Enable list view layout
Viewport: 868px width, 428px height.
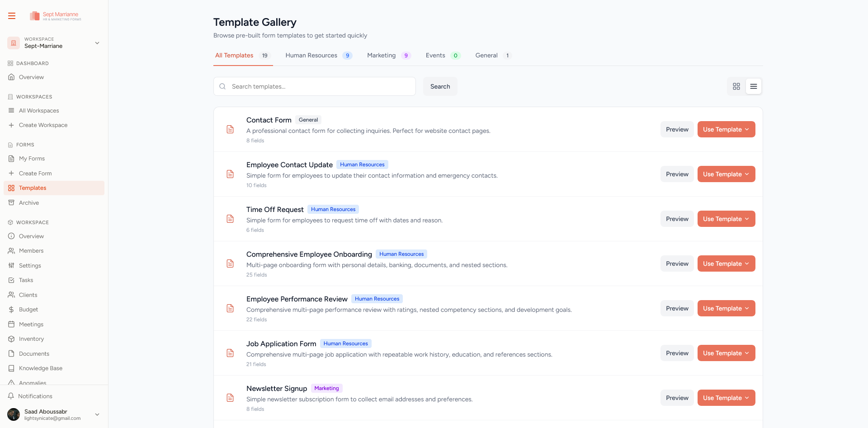coord(753,86)
